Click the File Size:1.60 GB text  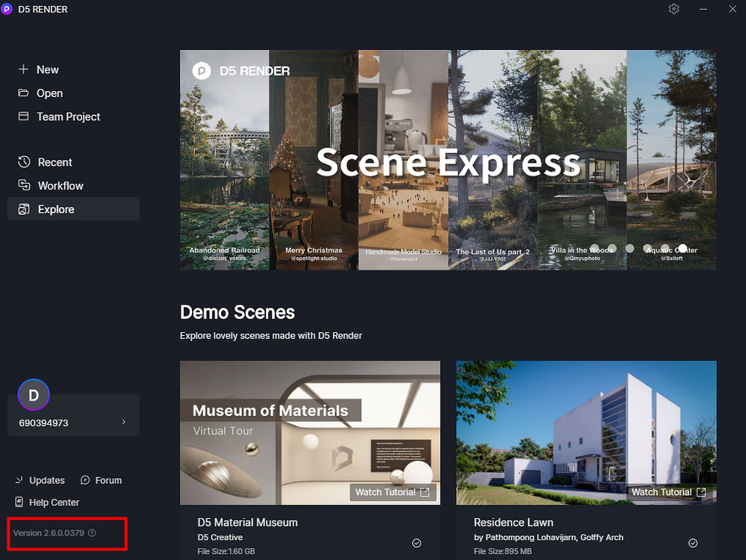click(x=226, y=551)
